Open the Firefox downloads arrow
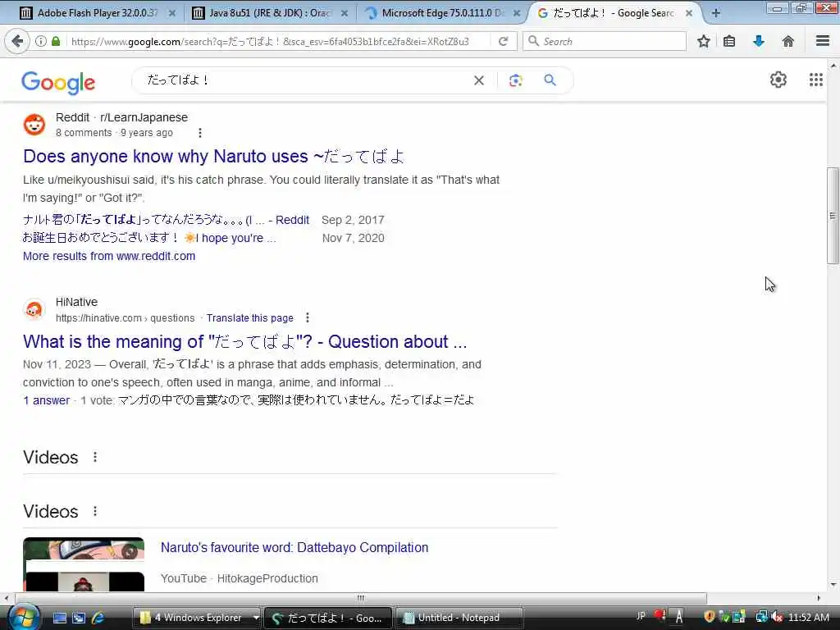The image size is (840, 630). 759,41
